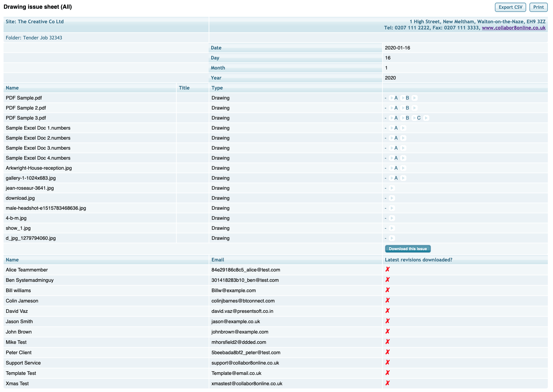This screenshot has height=392, width=553.
Task: Open revision A of gallery-1-1024x683.jpg
Action: pyautogui.click(x=396, y=178)
